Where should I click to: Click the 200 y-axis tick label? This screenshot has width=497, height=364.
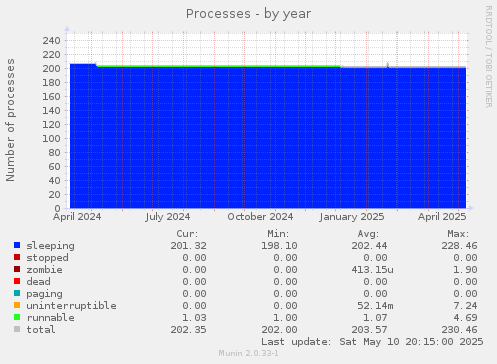(52, 69)
